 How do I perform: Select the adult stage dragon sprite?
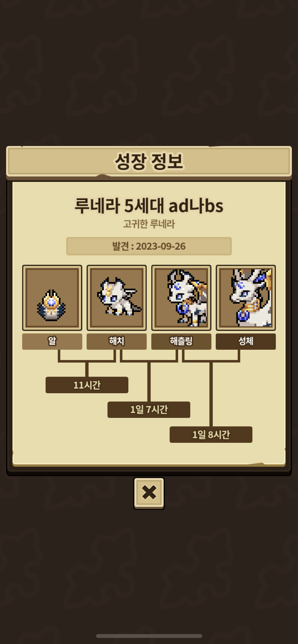246,298
